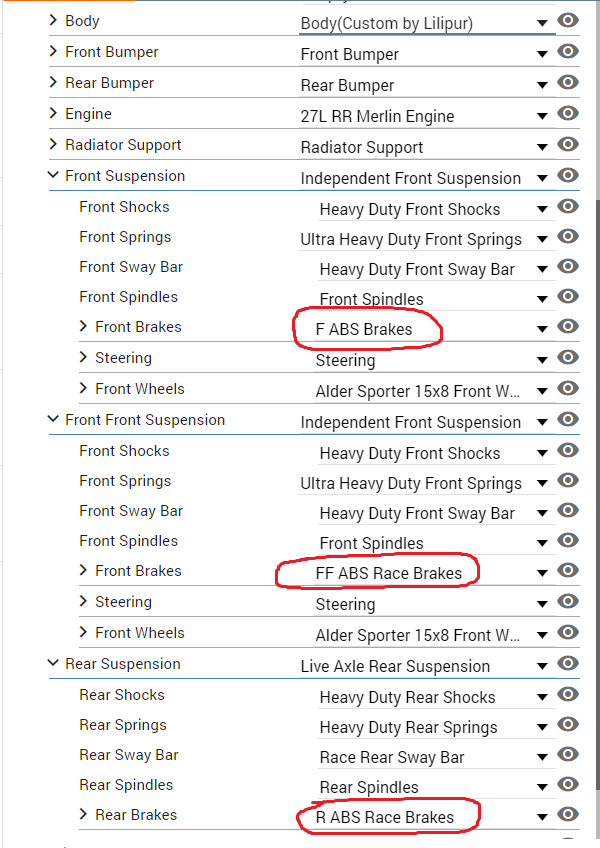The width and height of the screenshot is (600, 848).
Task: Expand the Rear Brakes sub-item
Action: [83, 814]
